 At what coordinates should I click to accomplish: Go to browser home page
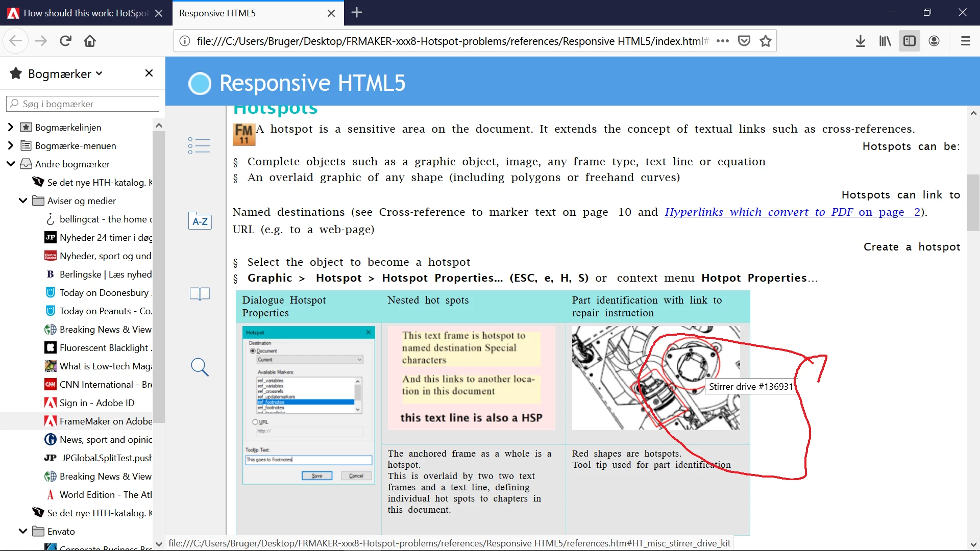pyautogui.click(x=90, y=41)
